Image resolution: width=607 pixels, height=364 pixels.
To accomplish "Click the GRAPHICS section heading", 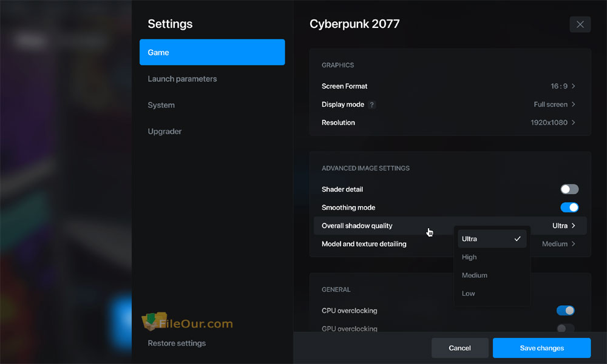I will (337, 65).
